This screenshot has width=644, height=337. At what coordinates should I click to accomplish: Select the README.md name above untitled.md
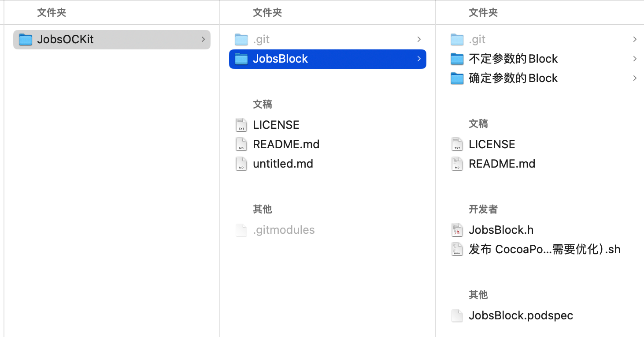286,144
